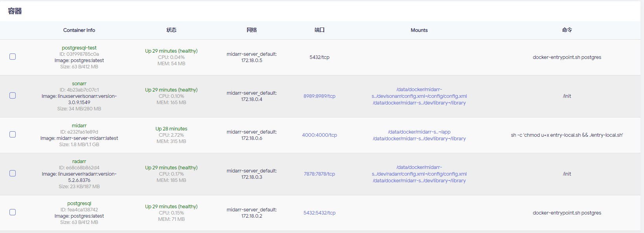Open radarr config.xml mount link
644x233 pixels.
pos(419,171)
